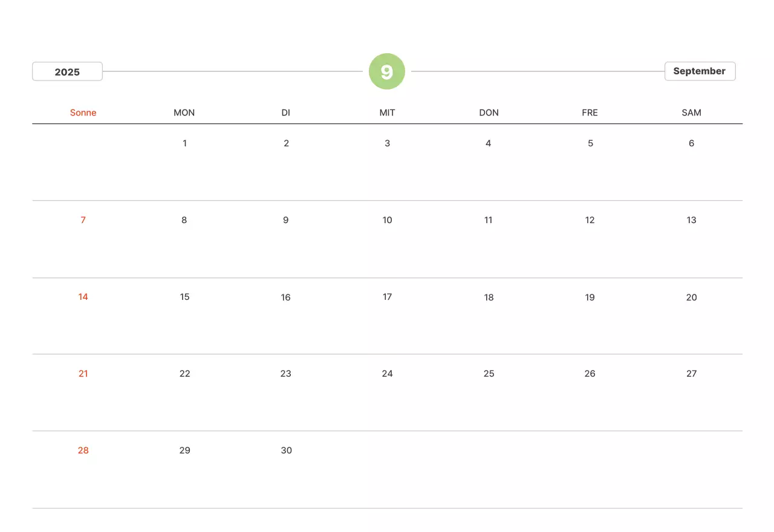Click the Sonne column header
774x532 pixels.
83,112
